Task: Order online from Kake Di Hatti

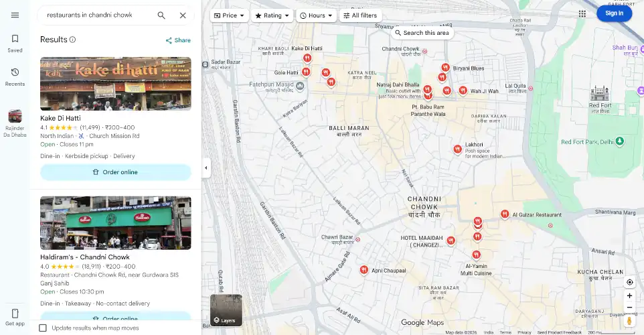Action: point(115,172)
